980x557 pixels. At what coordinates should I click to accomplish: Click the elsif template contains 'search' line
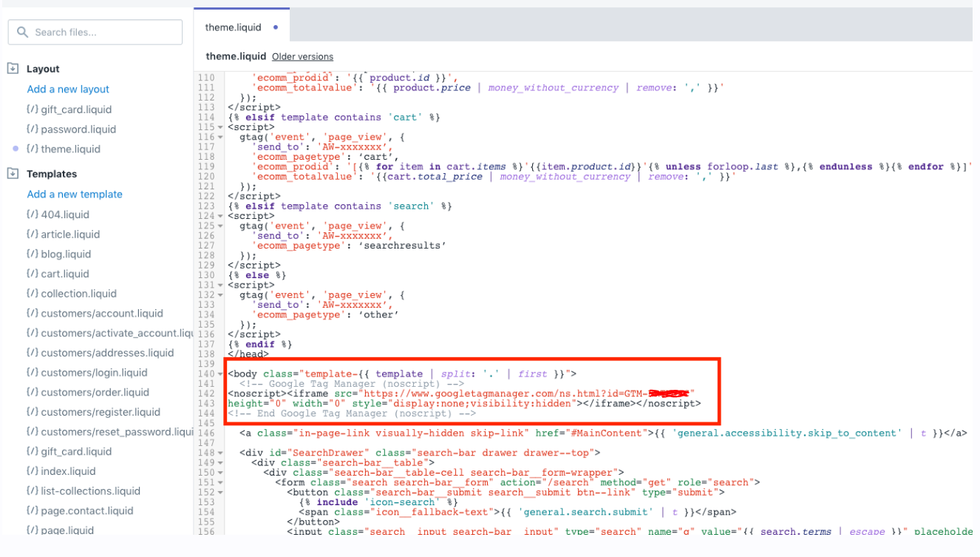pyautogui.click(x=340, y=206)
